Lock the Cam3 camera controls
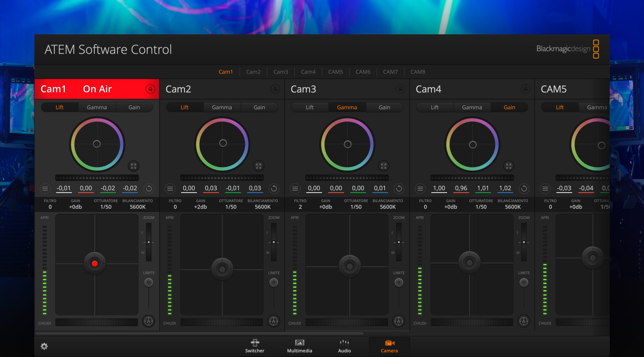The height and width of the screenshot is (357, 644). tap(400, 89)
